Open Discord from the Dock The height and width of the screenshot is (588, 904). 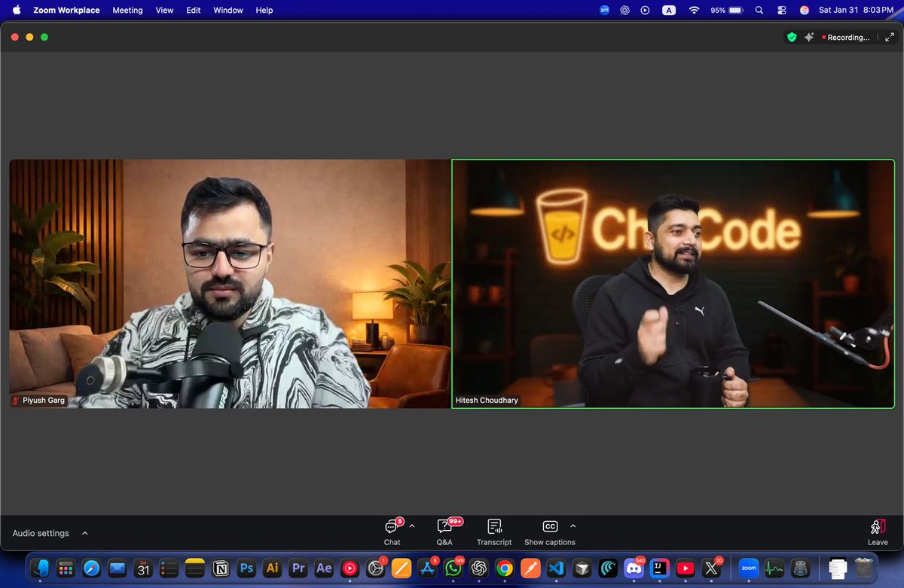point(634,568)
